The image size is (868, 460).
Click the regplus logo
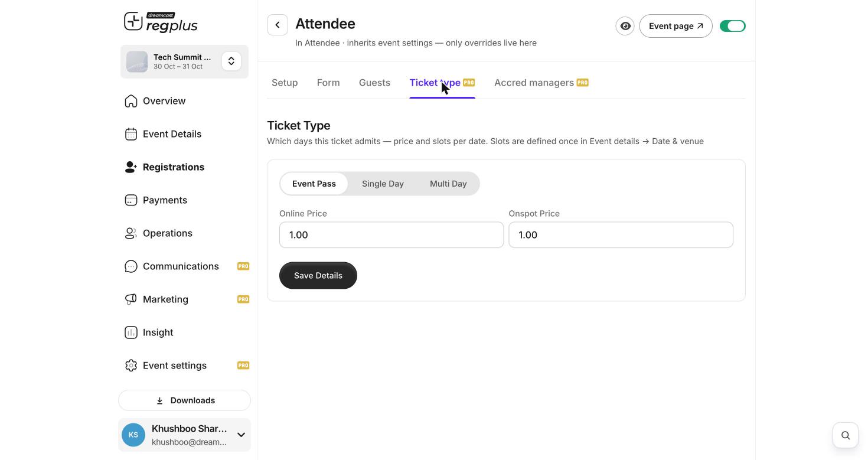coord(161,22)
